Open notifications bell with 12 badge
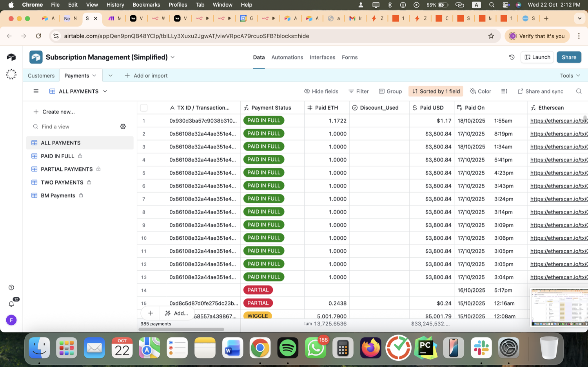The image size is (588, 367). pyautogui.click(x=11, y=304)
